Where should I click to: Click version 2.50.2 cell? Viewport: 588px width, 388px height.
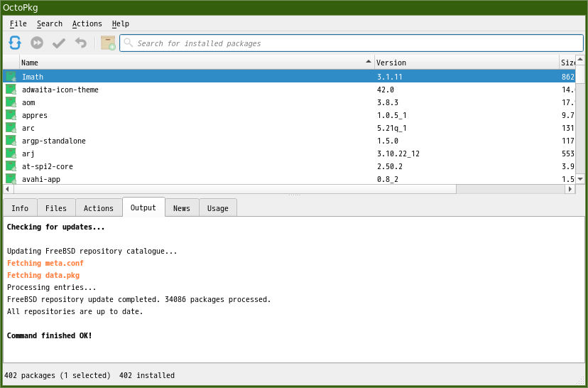[390, 166]
